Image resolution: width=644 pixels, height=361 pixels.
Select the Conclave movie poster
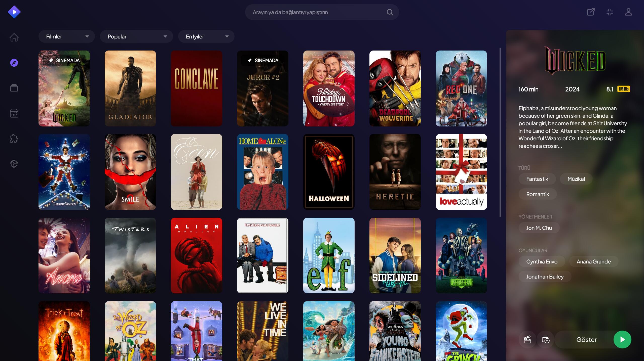(196, 88)
